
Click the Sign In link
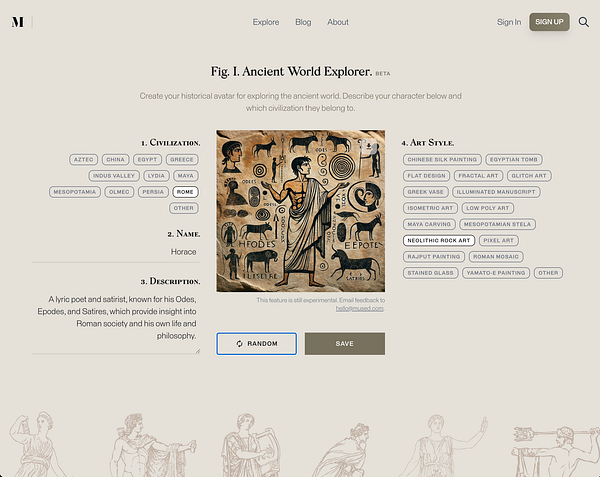pos(509,22)
